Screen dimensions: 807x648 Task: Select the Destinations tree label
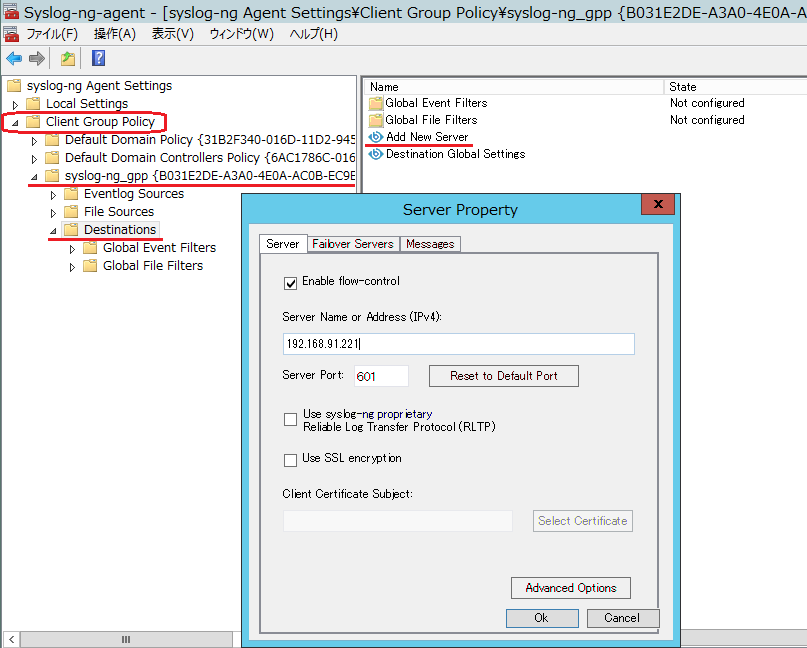pos(120,230)
